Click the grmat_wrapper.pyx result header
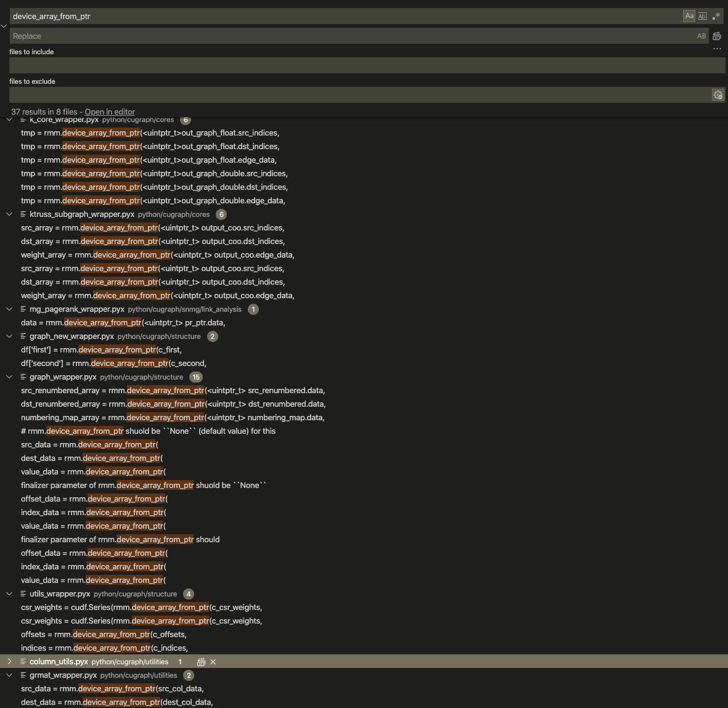 [x=63, y=675]
